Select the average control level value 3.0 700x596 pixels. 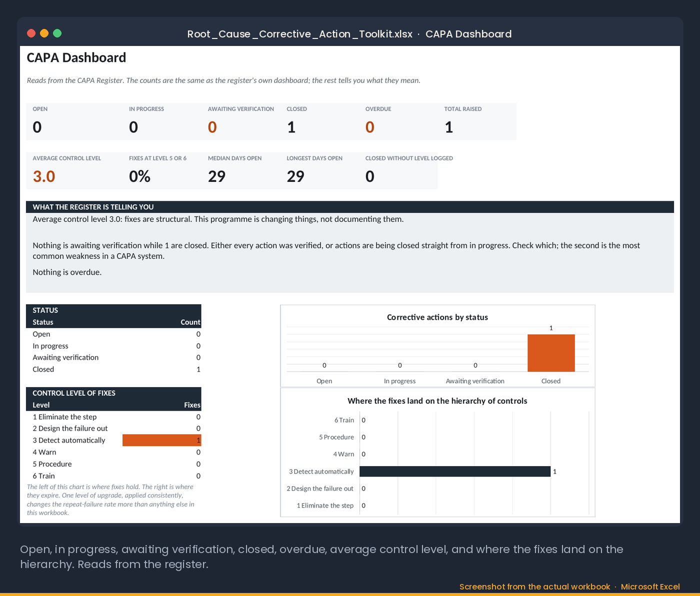(44, 176)
